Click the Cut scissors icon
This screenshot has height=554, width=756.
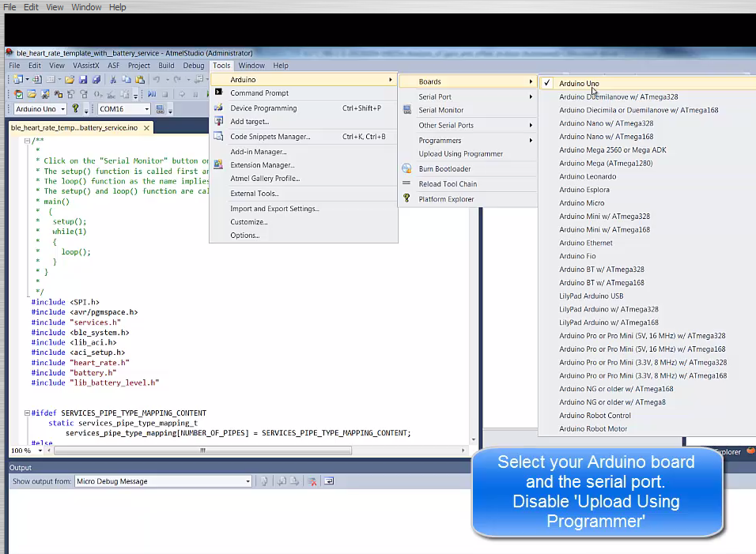(x=113, y=80)
